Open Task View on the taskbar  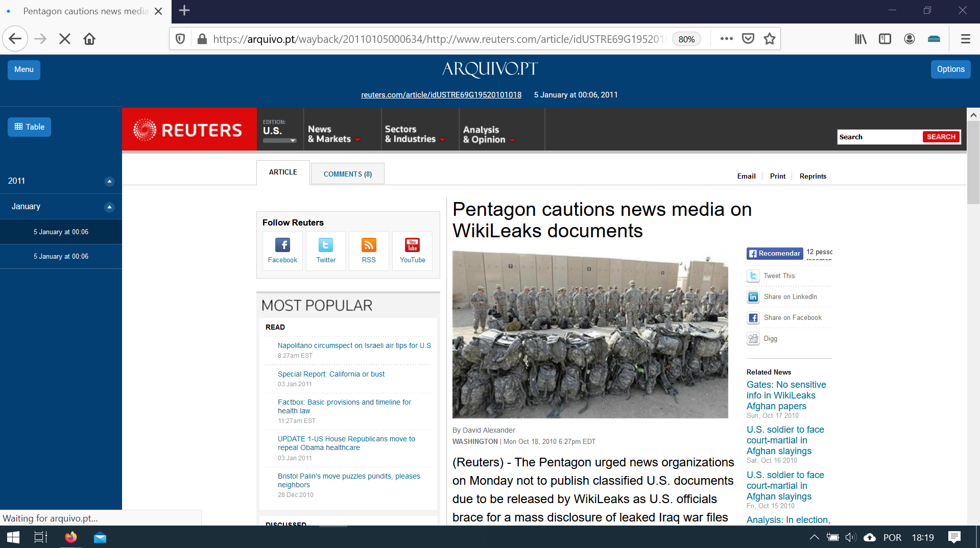pos(40,537)
